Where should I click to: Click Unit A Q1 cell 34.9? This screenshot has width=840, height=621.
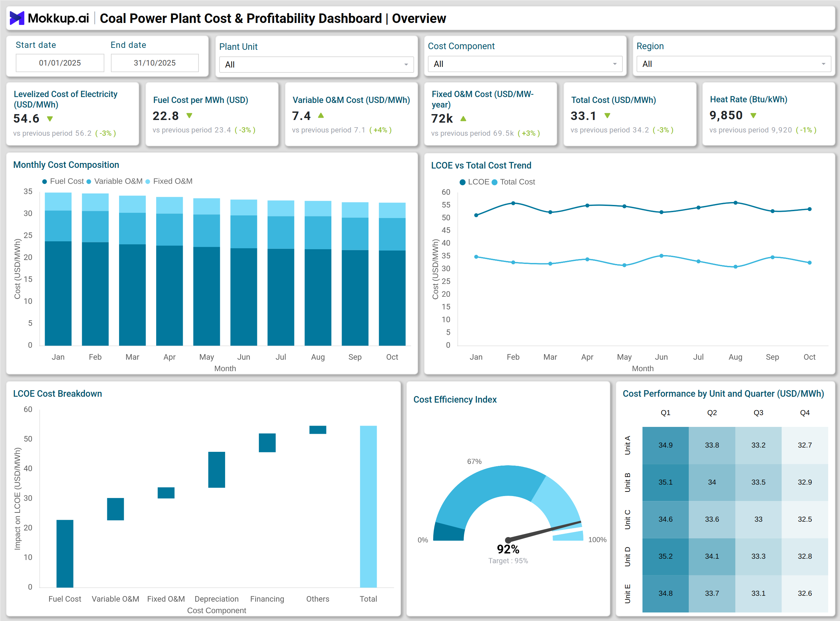point(665,445)
